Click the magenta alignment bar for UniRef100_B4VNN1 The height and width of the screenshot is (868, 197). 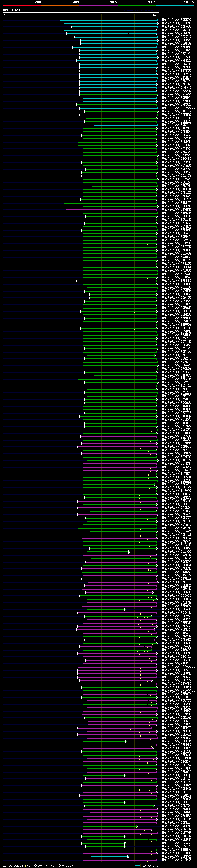(x=112, y=210)
